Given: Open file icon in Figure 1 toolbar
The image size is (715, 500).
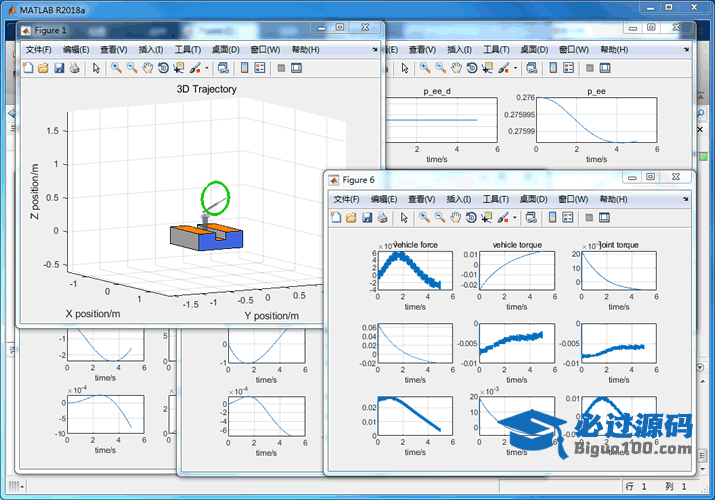Looking at the screenshot, I should pos(43,68).
